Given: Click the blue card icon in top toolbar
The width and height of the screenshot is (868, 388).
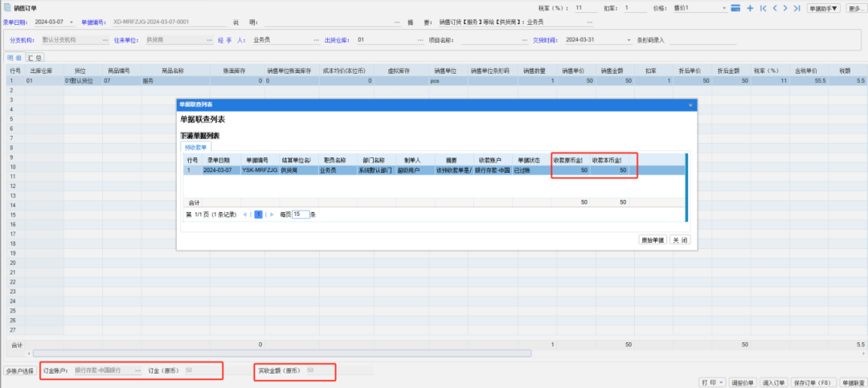Looking at the screenshot, I should coord(736,7).
